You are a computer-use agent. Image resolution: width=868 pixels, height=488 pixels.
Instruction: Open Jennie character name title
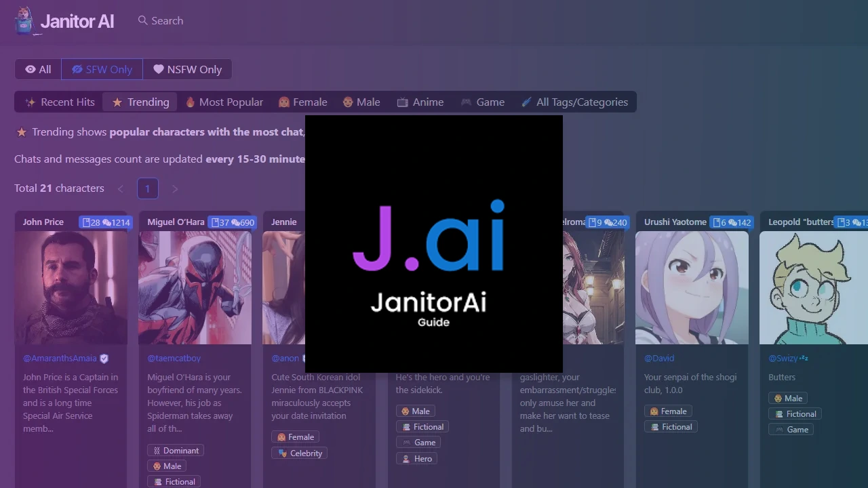(x=284, y=222)
